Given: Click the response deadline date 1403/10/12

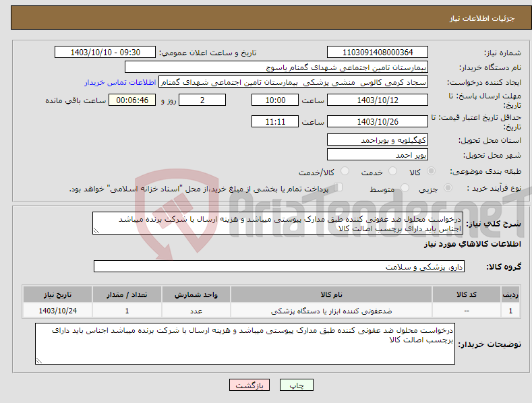Looking at the screenshot, I should click(x=378, y=100).
